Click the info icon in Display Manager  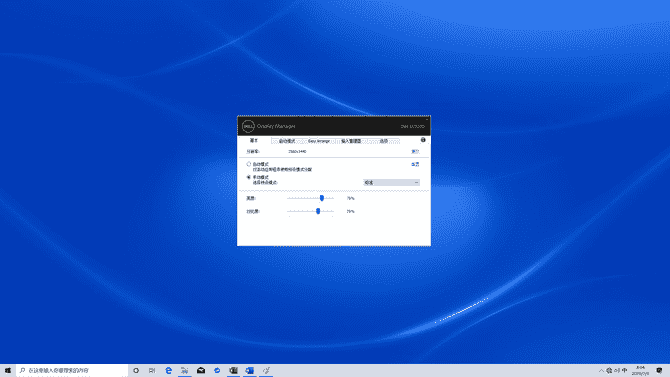point(423,140)
